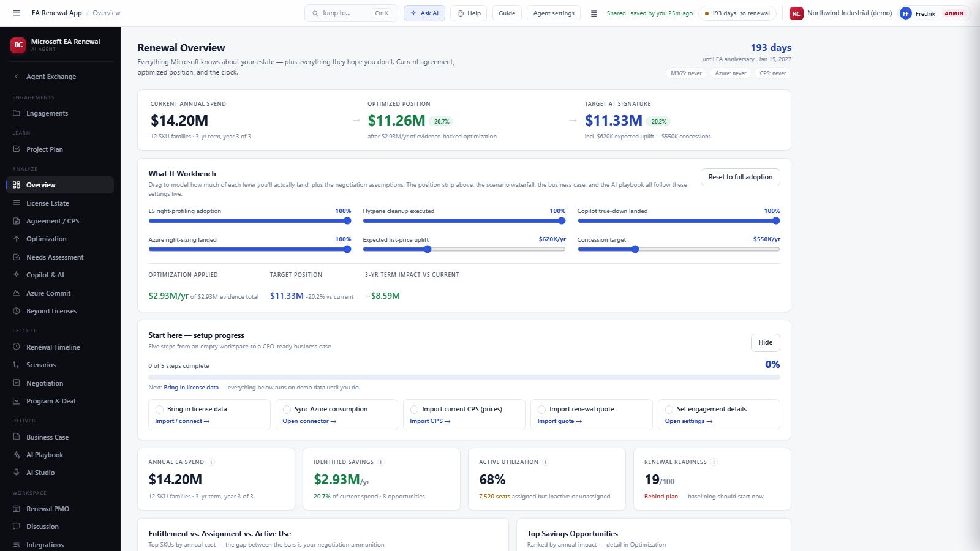Image resolution: width=980 pixels, height=551 pixels.
Task: Click the Azure Commit icon in the sidebar
Action: (17, 293)
